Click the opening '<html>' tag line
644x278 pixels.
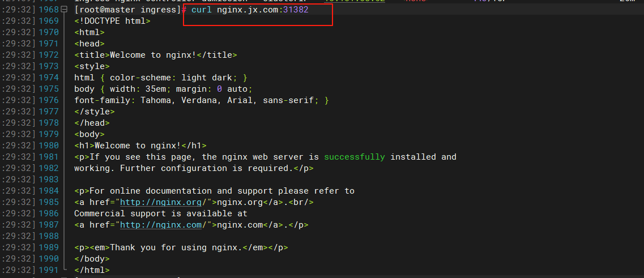(x=89, y=32)
